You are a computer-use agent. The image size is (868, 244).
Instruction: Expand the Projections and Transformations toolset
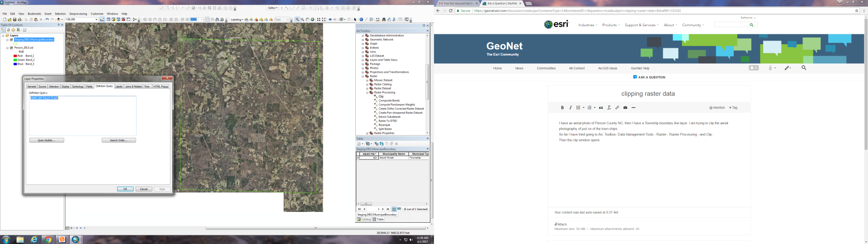363,72
